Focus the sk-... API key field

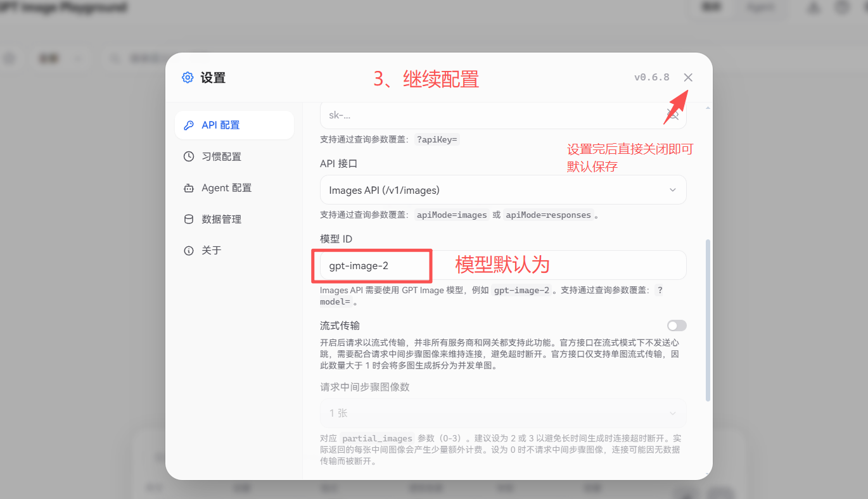tap(503, 115)
